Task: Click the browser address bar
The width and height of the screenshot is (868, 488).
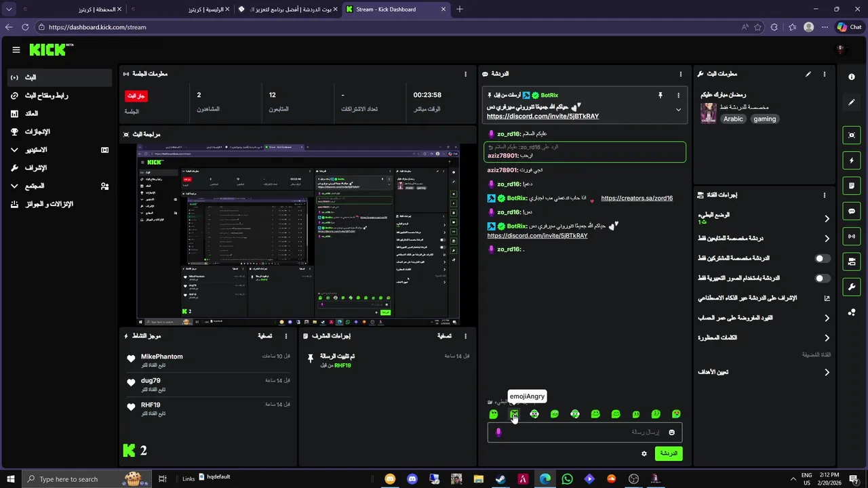Action: point(387,27)
